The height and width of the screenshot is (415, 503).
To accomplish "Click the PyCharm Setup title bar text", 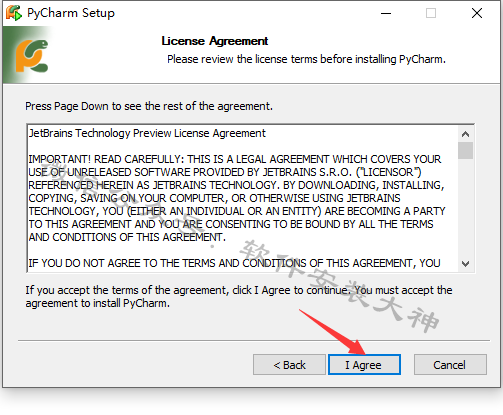I will coord(71,13).
